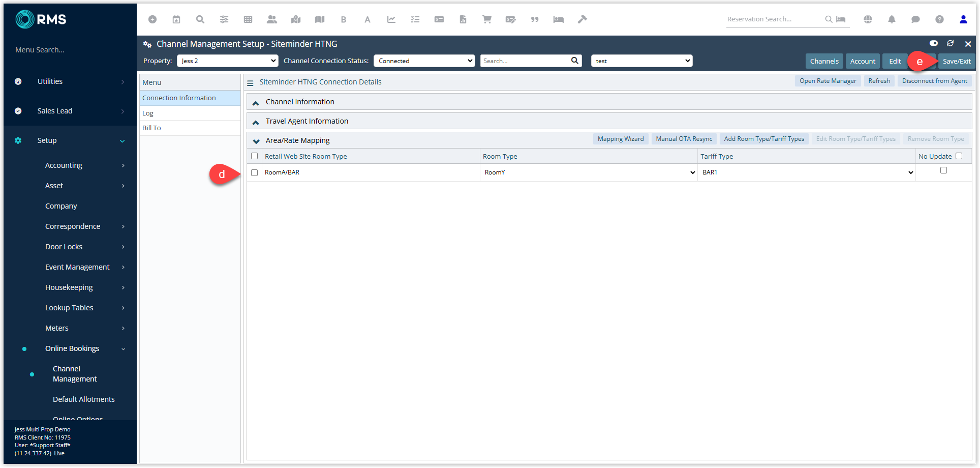Open the shopping cart icon in the toolbar

click(x=487, y=19)
